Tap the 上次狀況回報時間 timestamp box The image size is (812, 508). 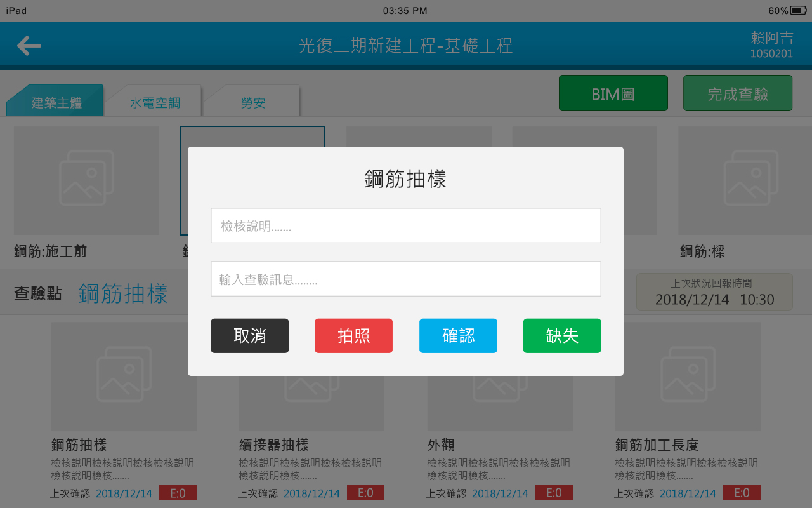pos(714,292)
